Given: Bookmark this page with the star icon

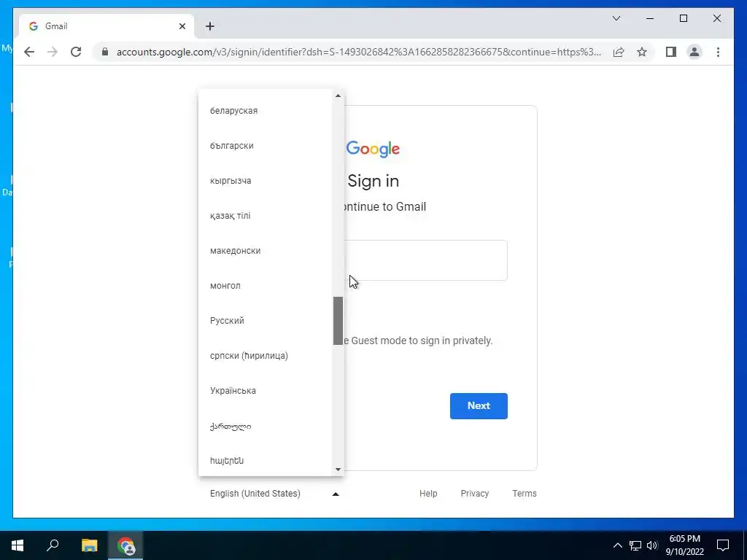Looking at the screenshot, I should [x=642, y=52].
